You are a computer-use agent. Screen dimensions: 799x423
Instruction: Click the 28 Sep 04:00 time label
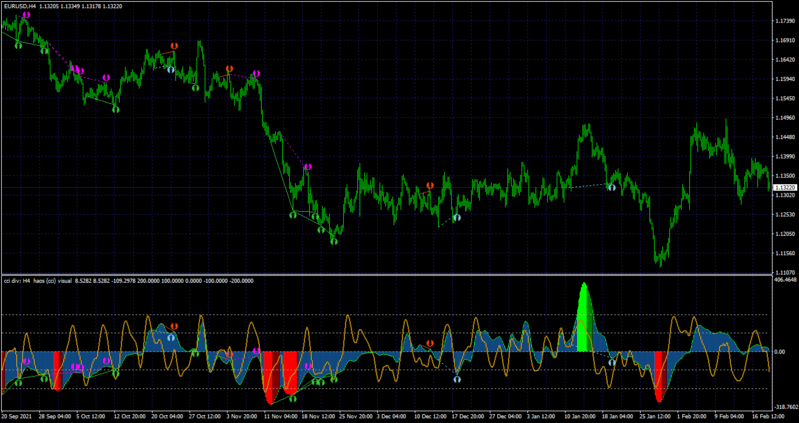54,416
